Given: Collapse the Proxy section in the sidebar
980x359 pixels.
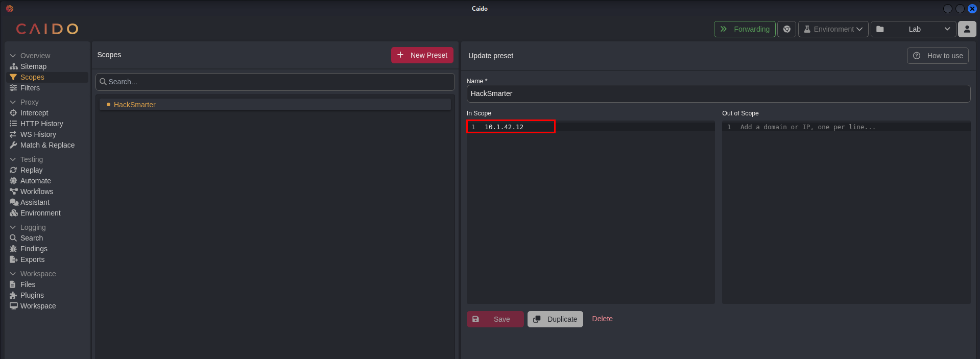Looking at the screenshot, I should (13, 102).
